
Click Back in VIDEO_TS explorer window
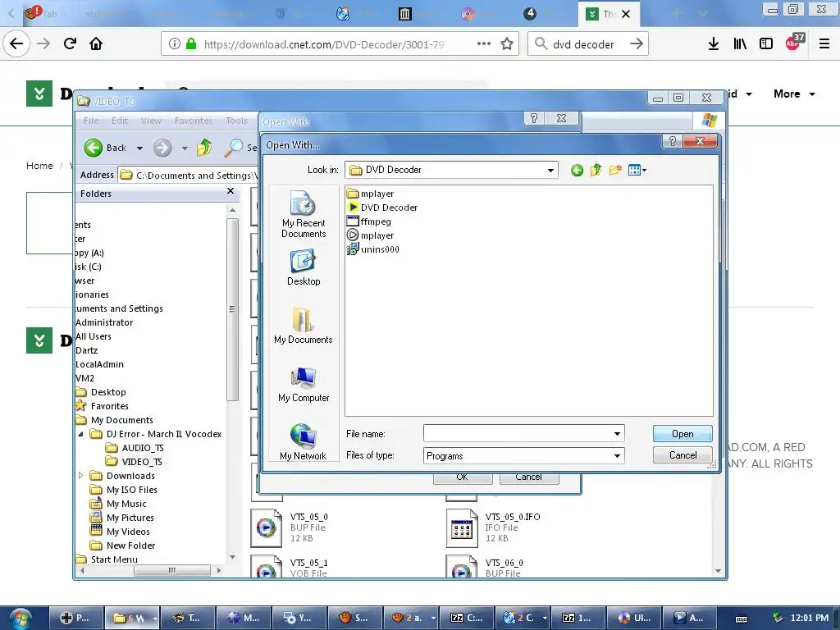106,148
